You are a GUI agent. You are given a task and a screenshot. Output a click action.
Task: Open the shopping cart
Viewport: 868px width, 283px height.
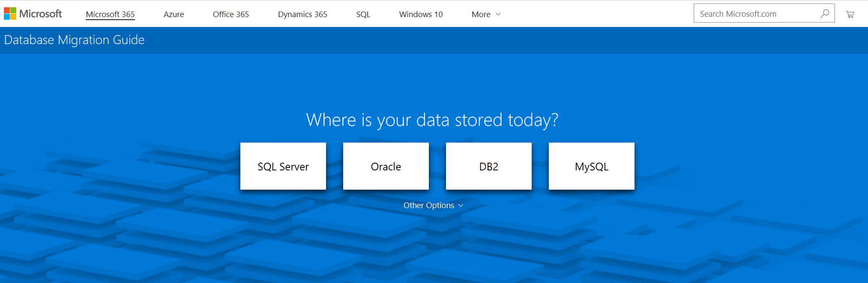(x=850, y=14)
